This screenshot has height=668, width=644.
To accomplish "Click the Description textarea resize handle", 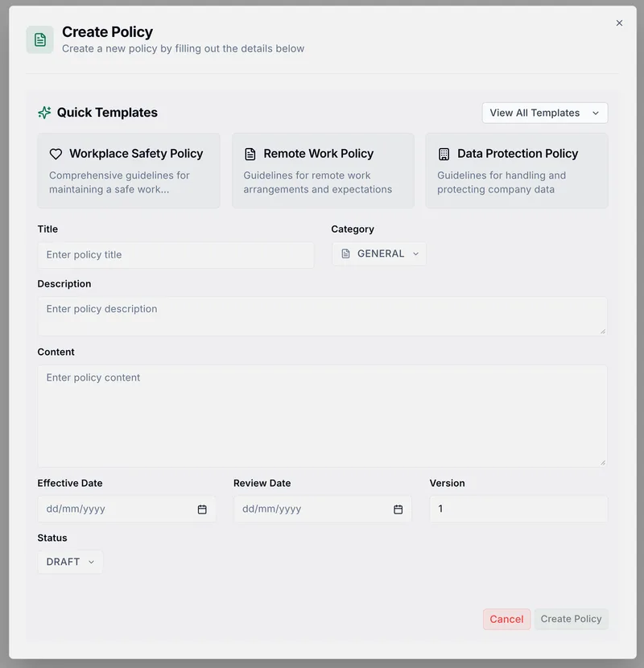I will 603,331.
